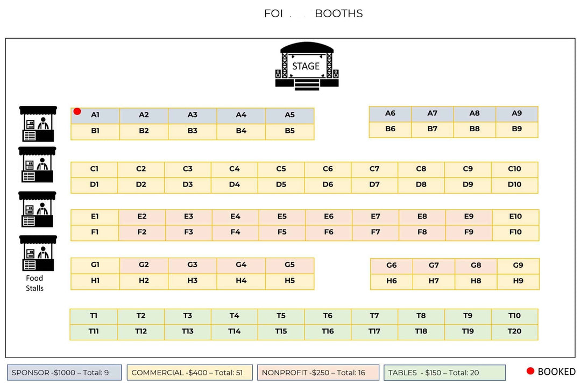Select sponsor booth A3

[192, 116]
